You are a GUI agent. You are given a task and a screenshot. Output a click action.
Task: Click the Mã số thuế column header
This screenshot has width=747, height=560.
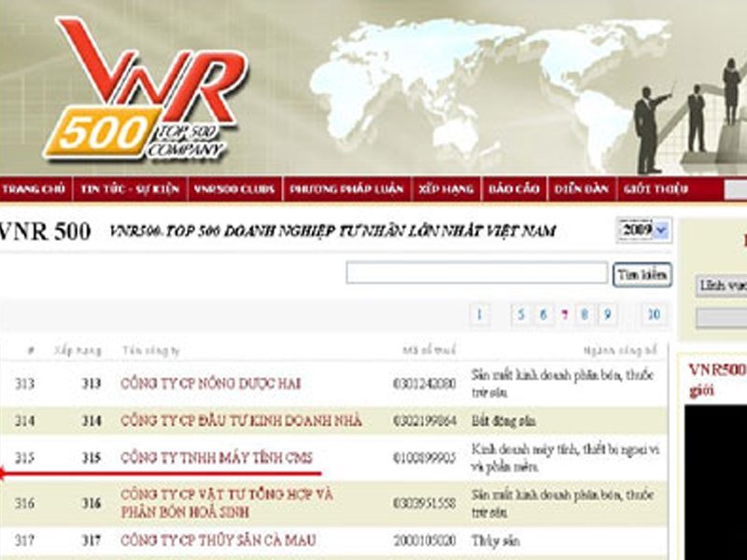429,351
